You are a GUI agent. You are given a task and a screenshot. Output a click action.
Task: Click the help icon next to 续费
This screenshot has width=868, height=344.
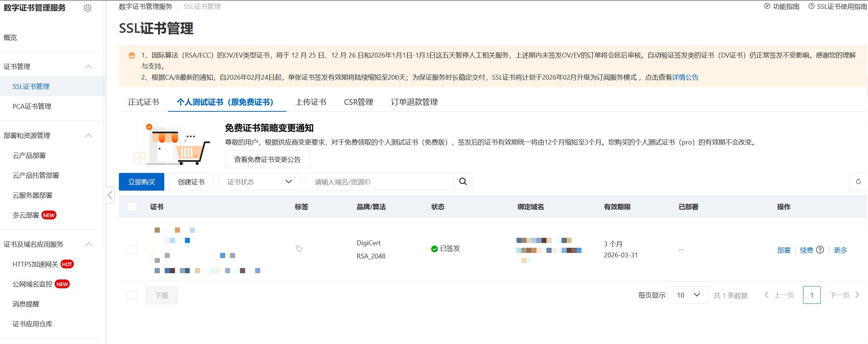(x=820, y=250)
